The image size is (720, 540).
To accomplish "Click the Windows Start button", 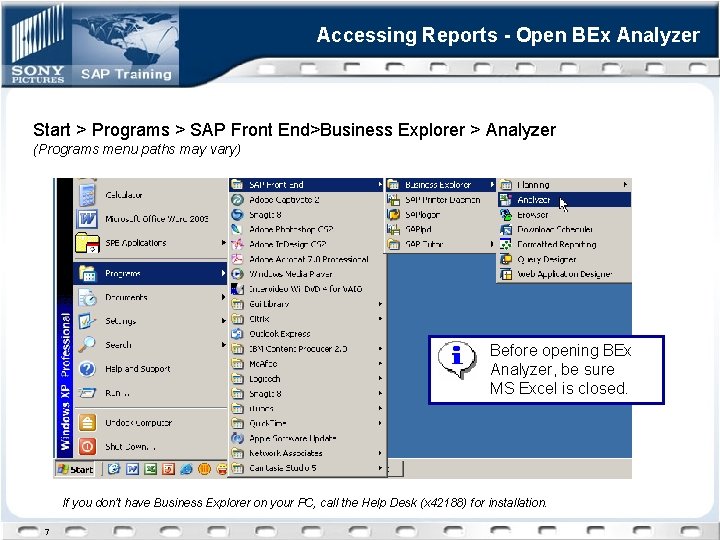I will click(x=75, y=469).
